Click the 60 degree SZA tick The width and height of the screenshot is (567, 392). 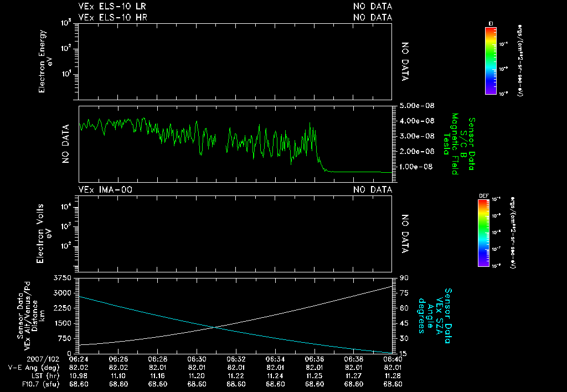point(404,308)
